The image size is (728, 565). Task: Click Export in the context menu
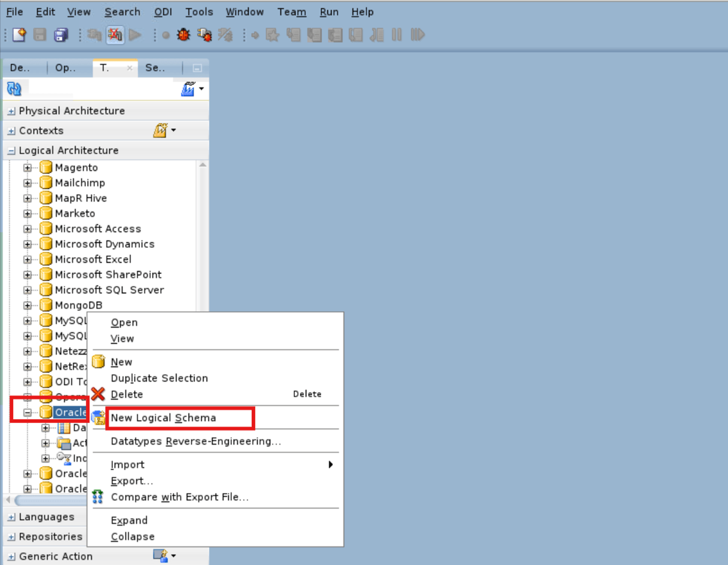[131, 480]
